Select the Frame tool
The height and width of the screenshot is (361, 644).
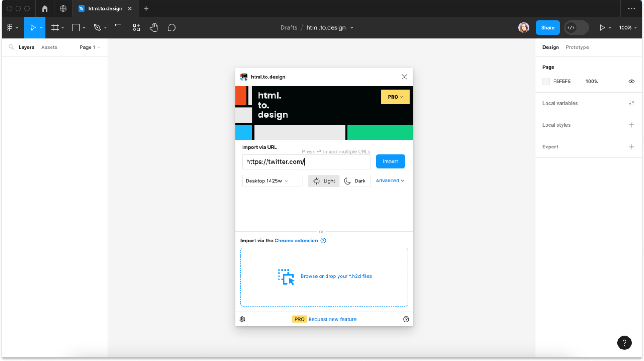coord(55,27)
